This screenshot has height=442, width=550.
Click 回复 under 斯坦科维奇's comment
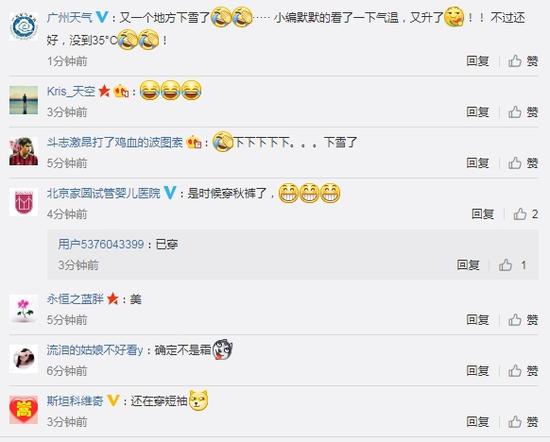tap(477, 422)
